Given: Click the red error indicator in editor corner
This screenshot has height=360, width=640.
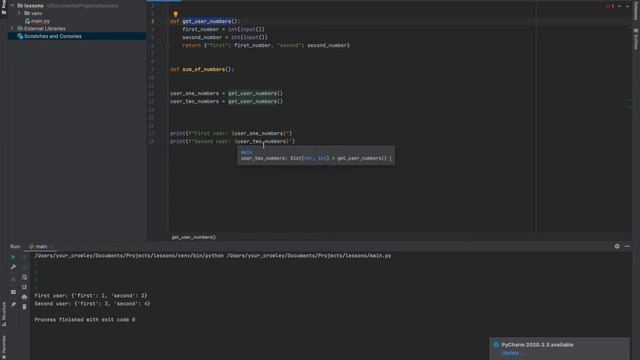Looking at the screenshot, I should coord(610,6).
